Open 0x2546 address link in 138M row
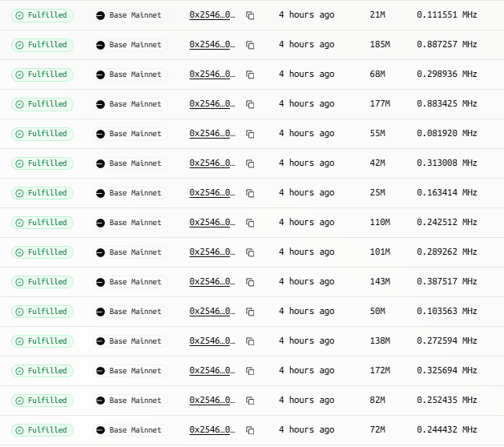504x447 pixels. 212,340
